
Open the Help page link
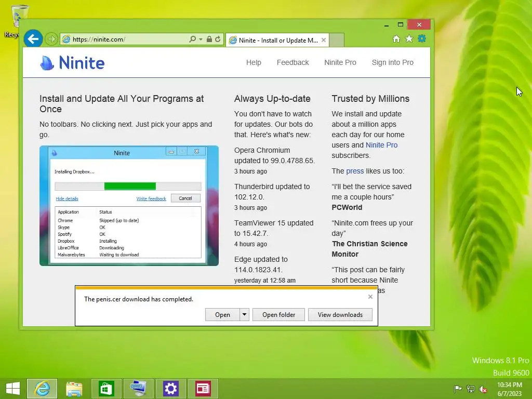coord(254,62)
